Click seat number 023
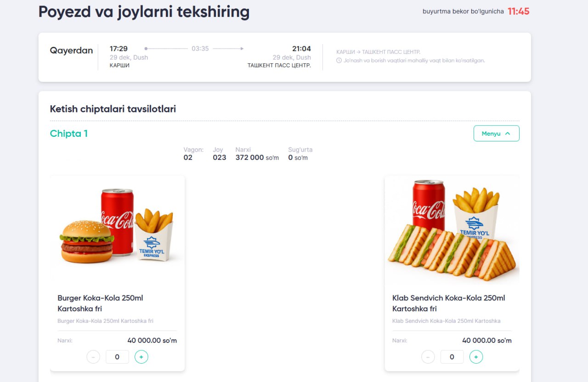 pos(220,157)
